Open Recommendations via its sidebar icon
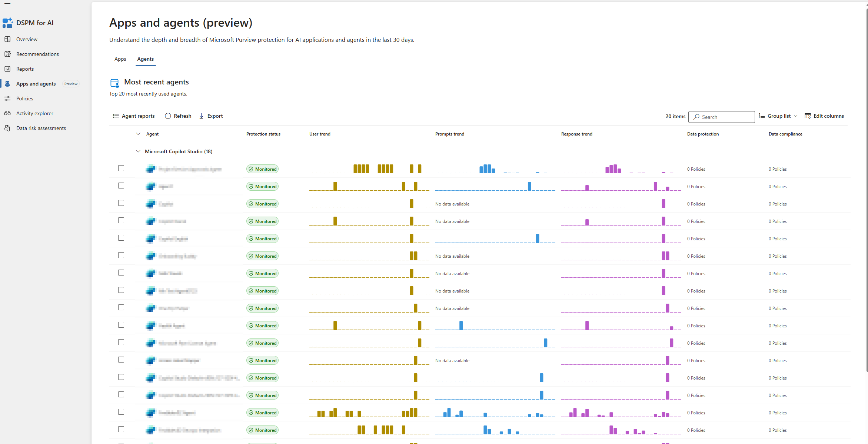Image resolution: width=868 pixels, height=444 pixels. coord(7,54)
